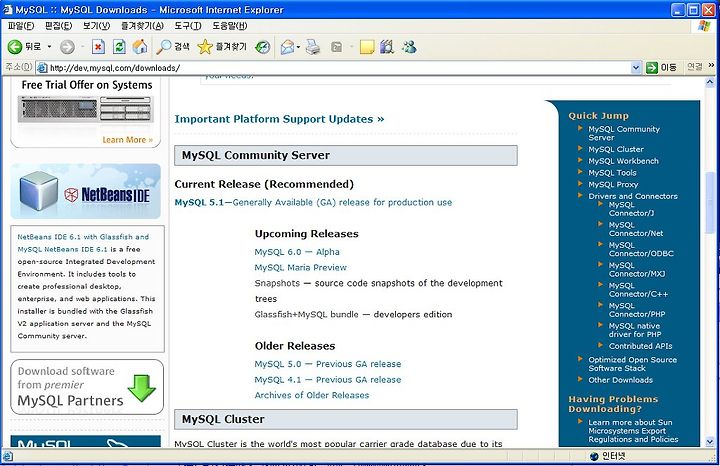Open MySQL Connector/J in Quick Jump
720x466 pixels.
pyautogui.click(x=631, y=209)
